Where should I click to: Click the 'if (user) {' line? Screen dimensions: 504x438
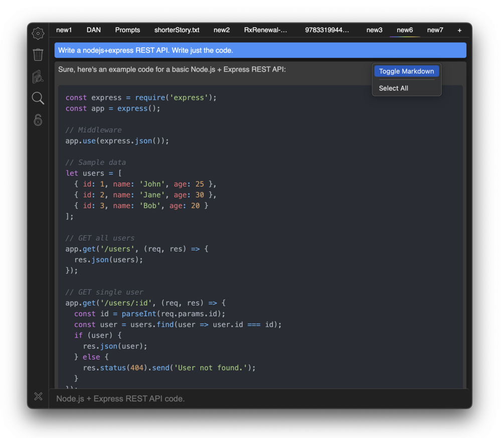[98, 336]
